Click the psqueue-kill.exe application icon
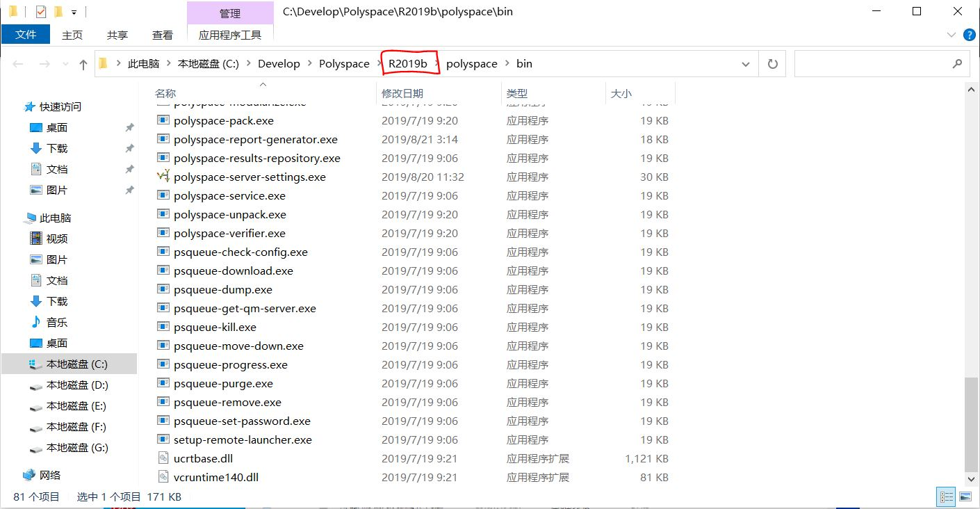 [x=163, y=327]
